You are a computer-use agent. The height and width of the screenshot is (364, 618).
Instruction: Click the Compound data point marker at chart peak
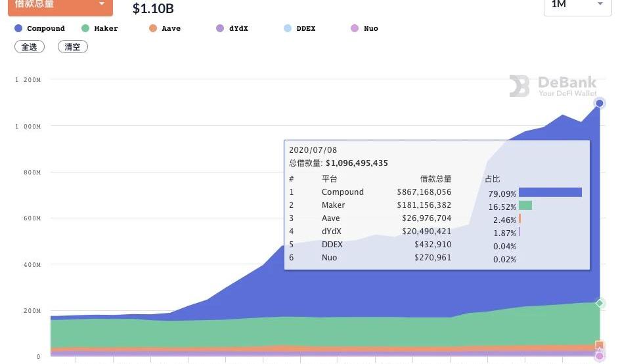click(600, 103)
